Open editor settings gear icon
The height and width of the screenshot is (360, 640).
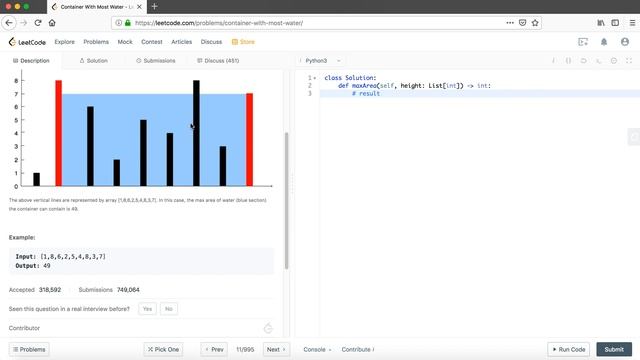[613, 61]
